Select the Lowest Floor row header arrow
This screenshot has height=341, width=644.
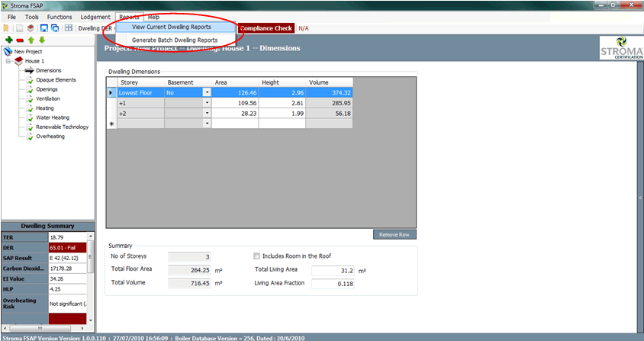click(111, 93)
